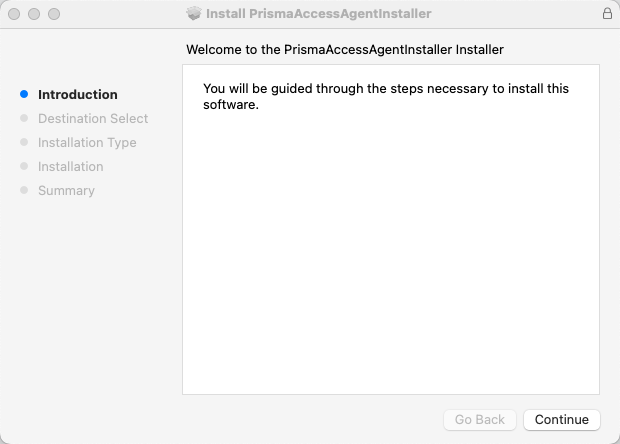
Task: Close the installer window
Action: pyautogui.click(x=15, y=14)
